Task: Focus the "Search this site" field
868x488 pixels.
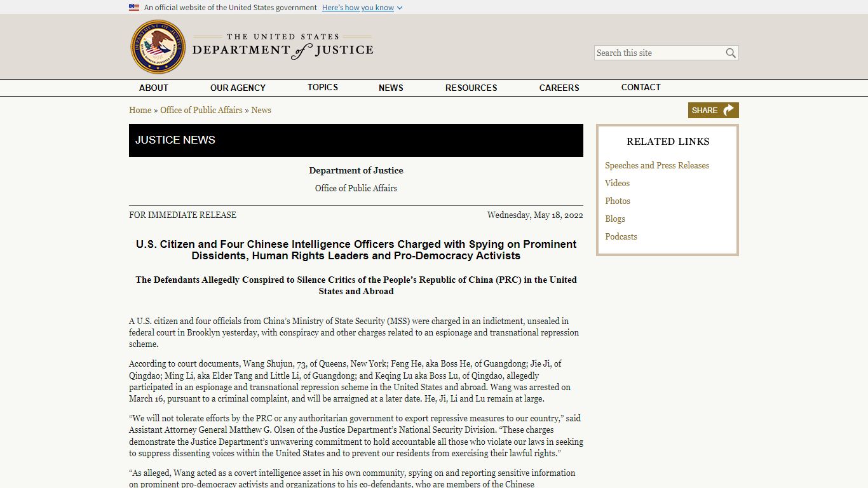Action: (659, 53)
